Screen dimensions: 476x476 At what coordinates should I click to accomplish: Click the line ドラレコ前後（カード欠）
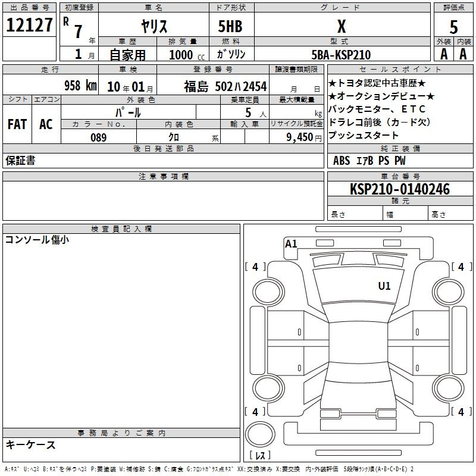coord(380,122)
